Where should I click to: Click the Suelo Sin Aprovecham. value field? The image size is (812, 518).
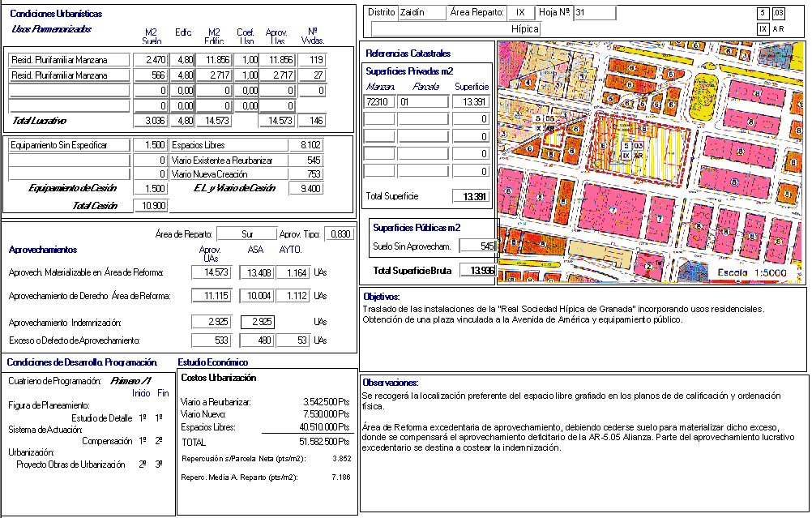click(x=477, y=246)
